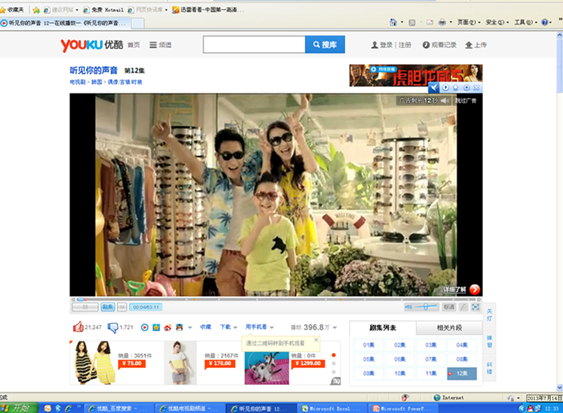Screen dimensions: 563x413
Task: Toggle 弹窗 pop-out player
Action: click(489, 342)
